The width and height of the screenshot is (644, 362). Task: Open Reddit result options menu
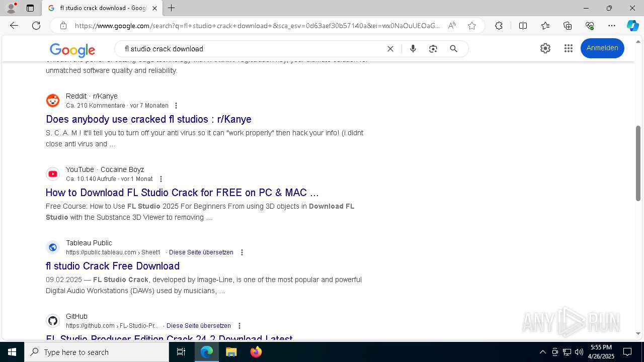176,106
